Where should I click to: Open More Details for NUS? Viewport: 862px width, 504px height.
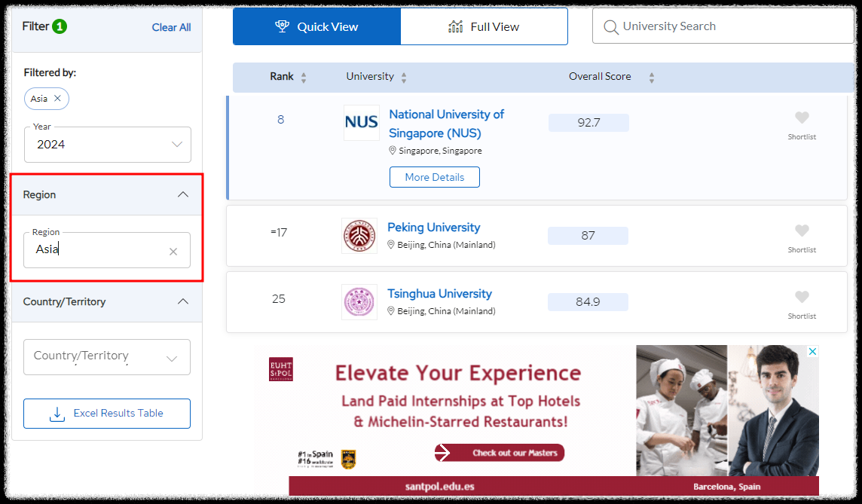pos(434,177)
